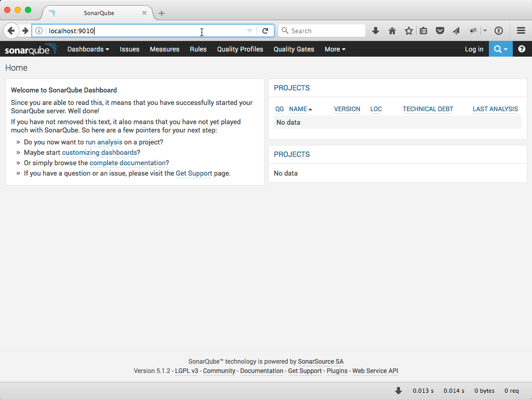Click the Log in link
Image resolution: width=532 pixels, height=399 pixels.
[474, 49]
